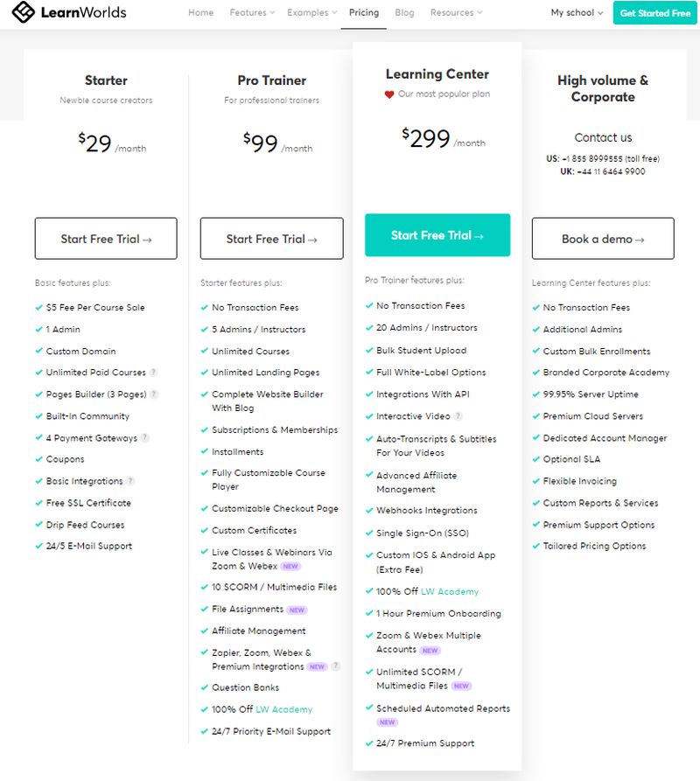Image resolution: width=700 pixels, height=781 pixels.
Task: Click help icon beside Pages Builder (3 Pages)
Action: [x=154, y=394]
